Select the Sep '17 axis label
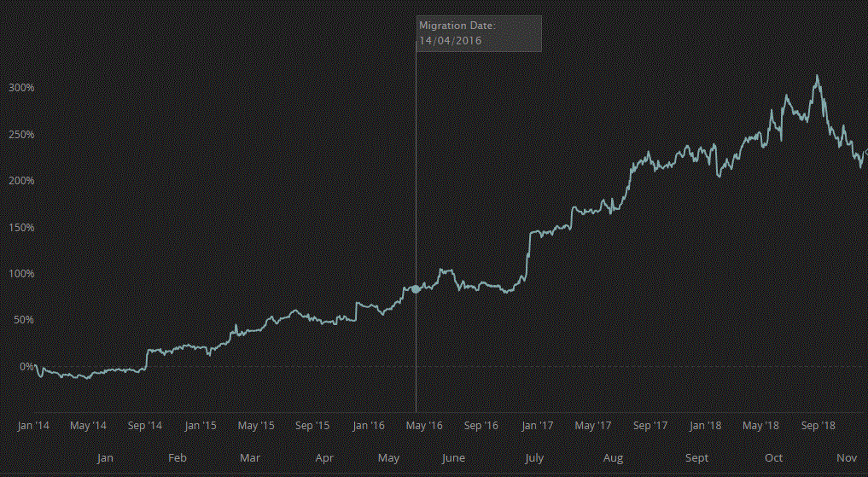 pyautogui.click(x=650, y=426)
